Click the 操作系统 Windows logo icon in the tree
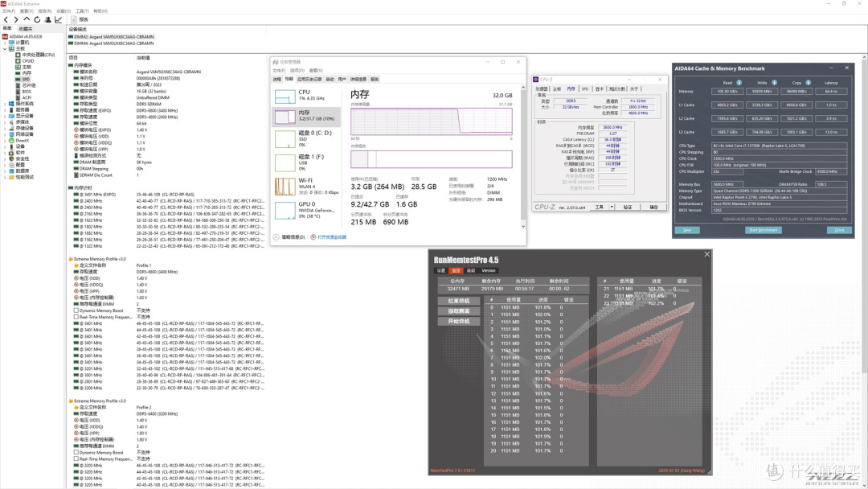This screenshot has height=489, width=868. point(11,104)
